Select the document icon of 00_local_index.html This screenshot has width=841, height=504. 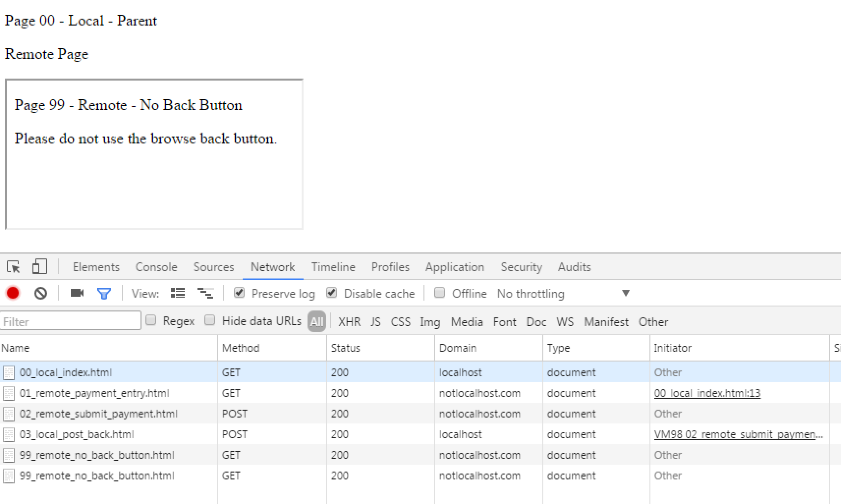[x=9, y=373]
